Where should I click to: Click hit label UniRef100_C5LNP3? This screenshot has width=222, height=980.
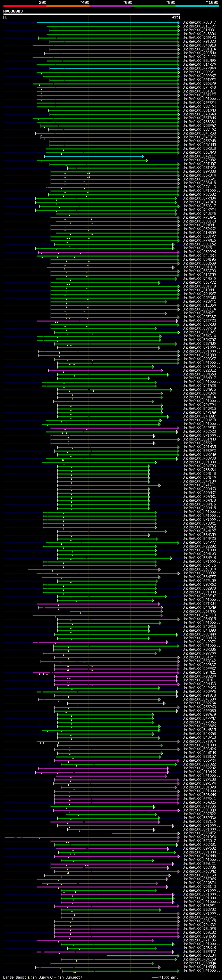pos(199,153)
